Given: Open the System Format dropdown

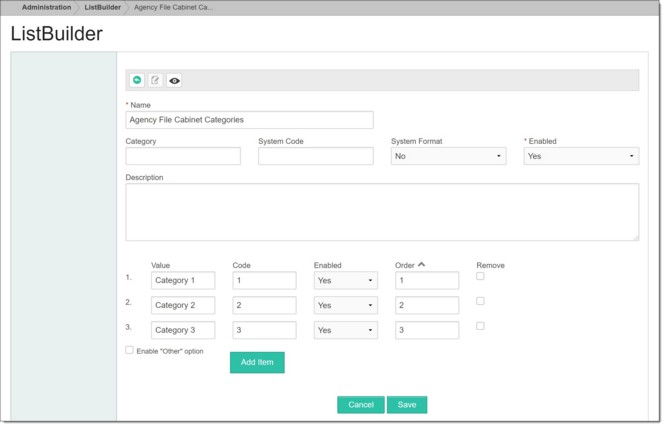Looking at the screenshot, I should (x=448, y=156).
